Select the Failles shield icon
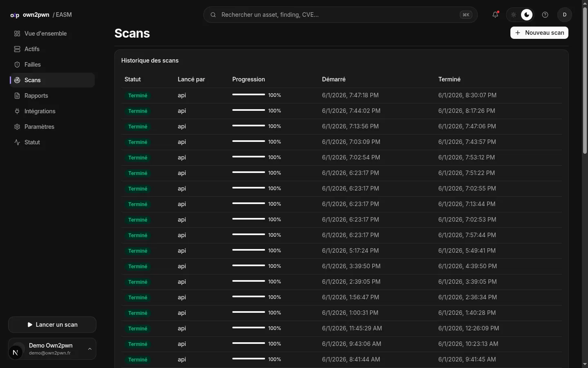Screen dimensions: 588x368 coord(17,65)
